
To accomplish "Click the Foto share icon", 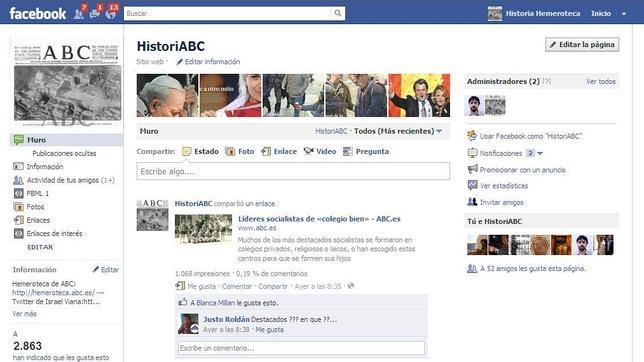I will click(230, 151).
